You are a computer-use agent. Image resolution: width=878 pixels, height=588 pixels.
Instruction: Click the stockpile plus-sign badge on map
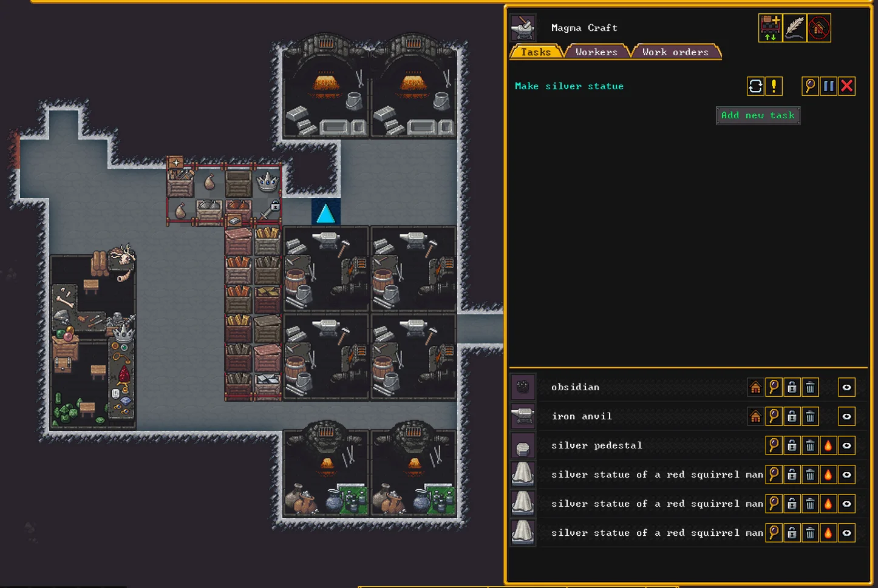tap(176, 163)
